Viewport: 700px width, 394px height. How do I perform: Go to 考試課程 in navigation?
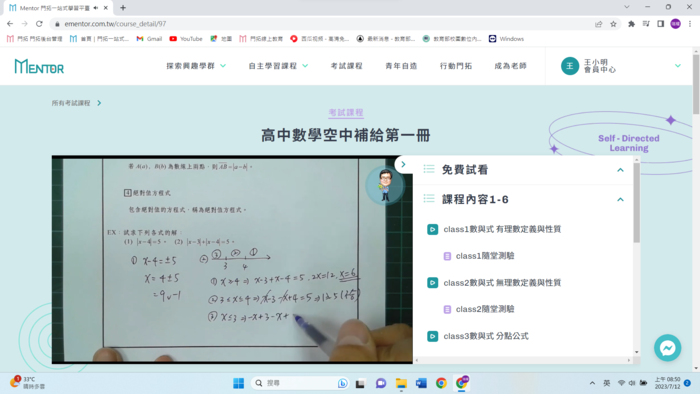(346, 66)
